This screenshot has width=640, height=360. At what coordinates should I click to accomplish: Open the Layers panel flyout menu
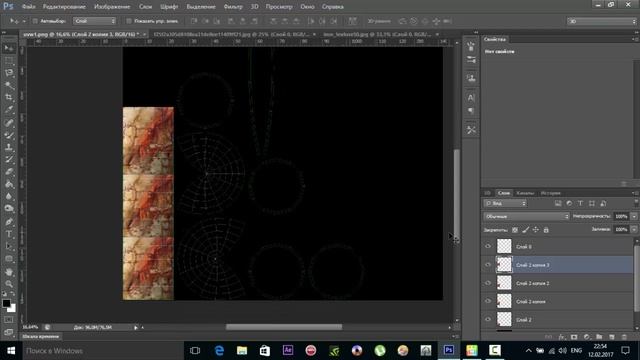pyautogui.click(x=635, y=193)
